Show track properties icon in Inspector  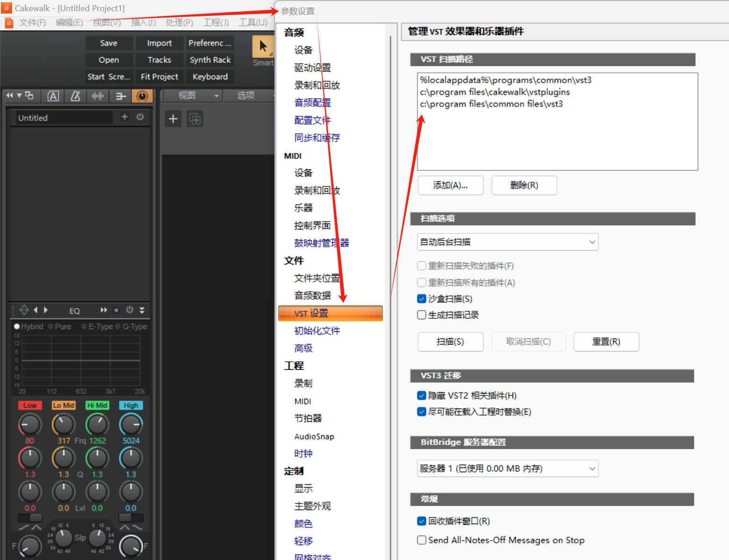click(121, 96)
